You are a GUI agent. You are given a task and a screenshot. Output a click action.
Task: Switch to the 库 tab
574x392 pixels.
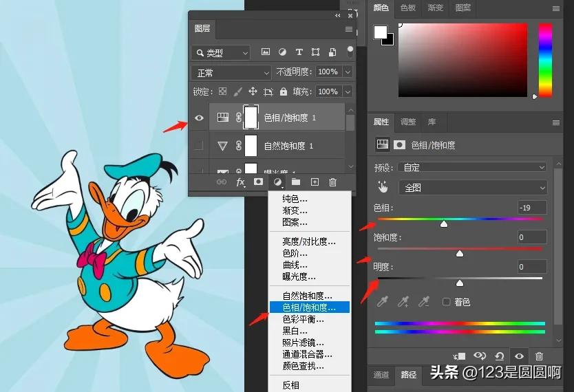[x=432, y=122]
